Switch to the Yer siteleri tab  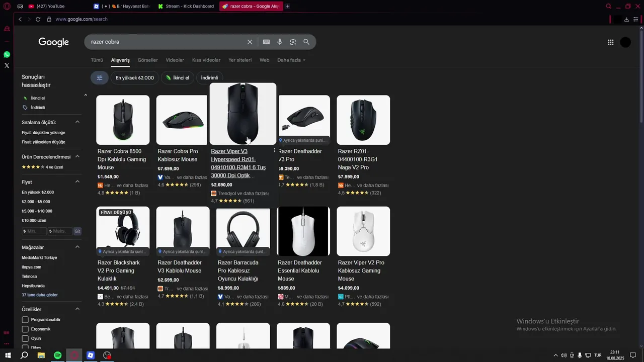tap(240, 60)
